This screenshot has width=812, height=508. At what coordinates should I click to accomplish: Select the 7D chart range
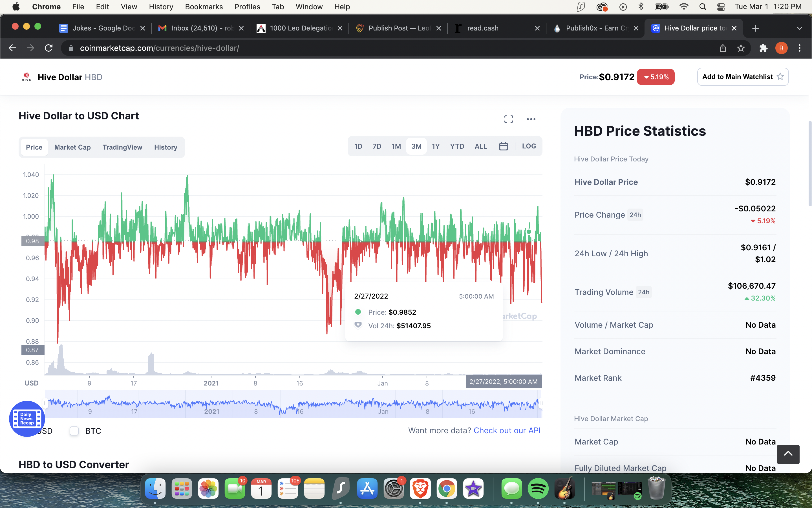click(x=377, y=146)
